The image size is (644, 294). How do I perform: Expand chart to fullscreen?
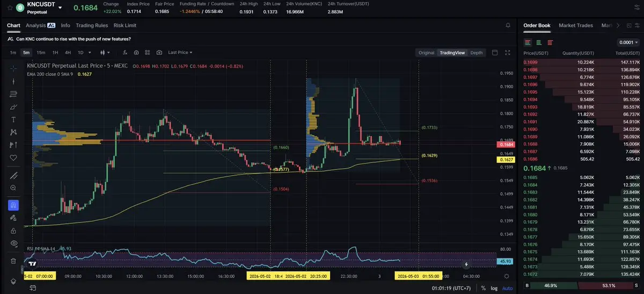coord(508,53)
